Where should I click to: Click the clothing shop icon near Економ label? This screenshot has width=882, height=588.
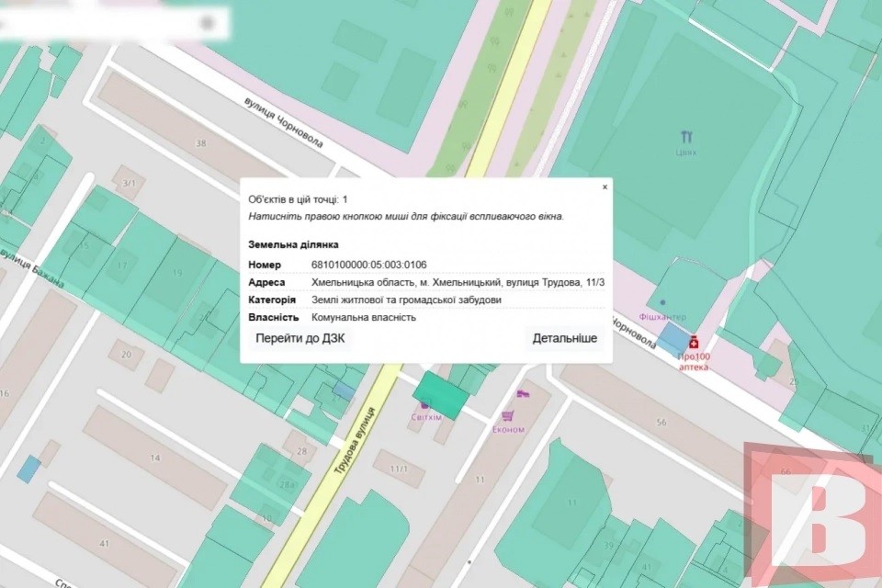tap(524, 394)
